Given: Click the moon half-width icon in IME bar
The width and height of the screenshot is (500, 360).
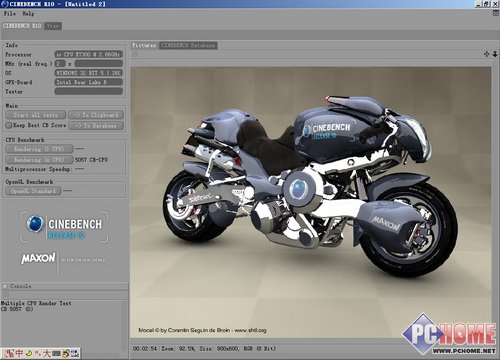Looking at the screenshot, I should [x=29, y=353].
